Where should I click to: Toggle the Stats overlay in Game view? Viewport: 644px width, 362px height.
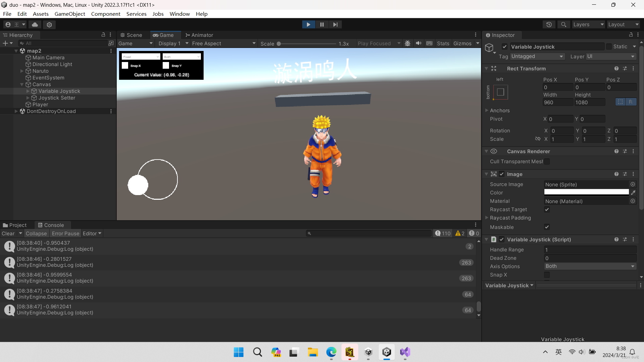[443, 43]
